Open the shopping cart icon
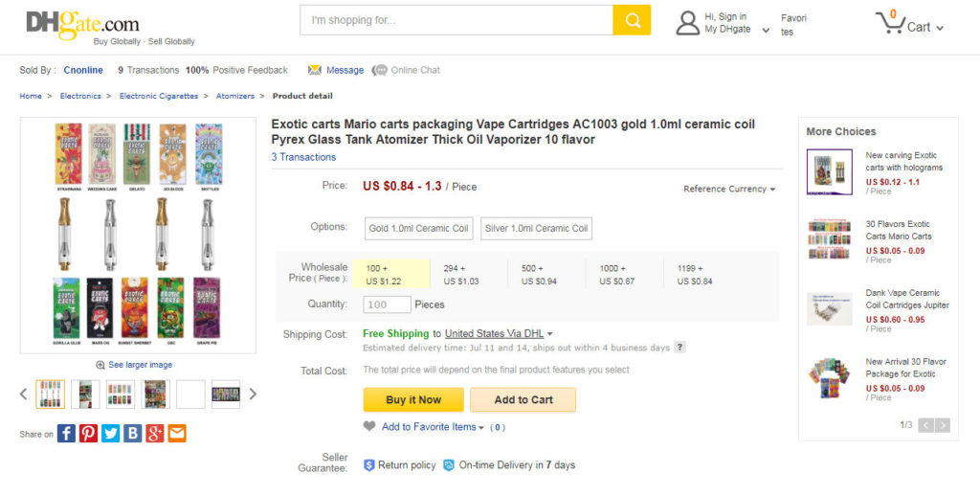This screenshot has height=496, width=980. coord(890,23)
